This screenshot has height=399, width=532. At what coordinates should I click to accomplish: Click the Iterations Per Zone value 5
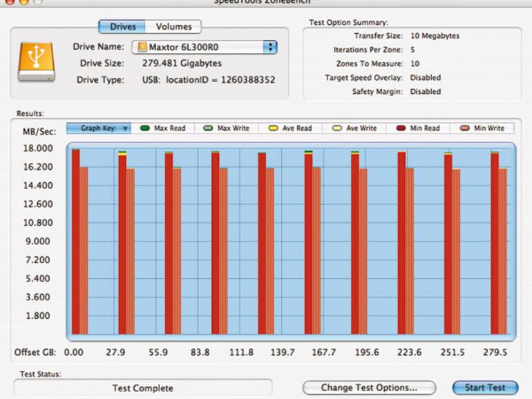pyautogui.click(x=412, y=50)
